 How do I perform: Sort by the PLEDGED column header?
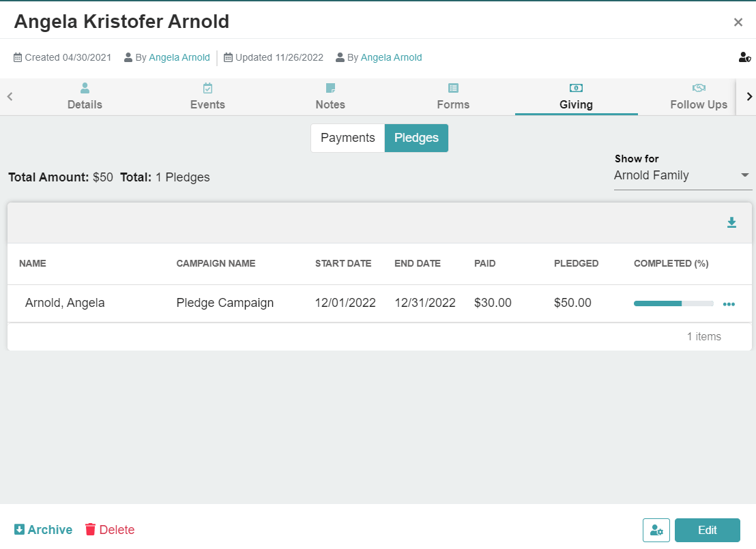tap(576, 264)
